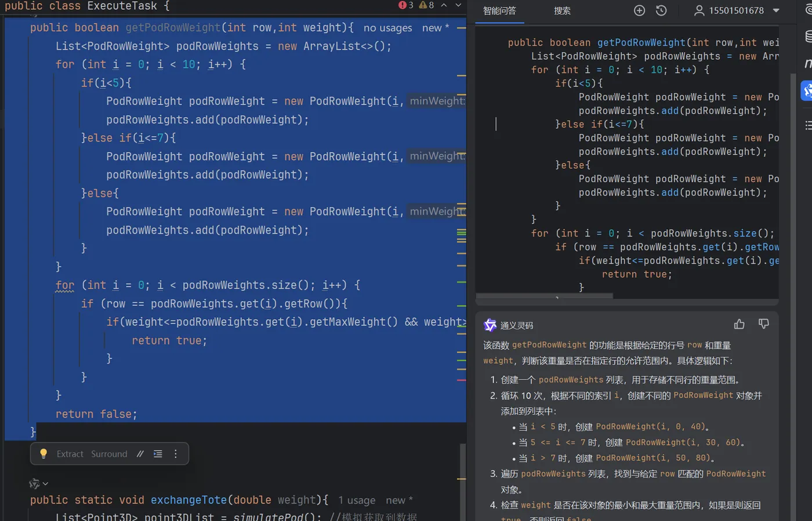
Task: Click the 通义灵码 logo icon
Action: [490, 325]
